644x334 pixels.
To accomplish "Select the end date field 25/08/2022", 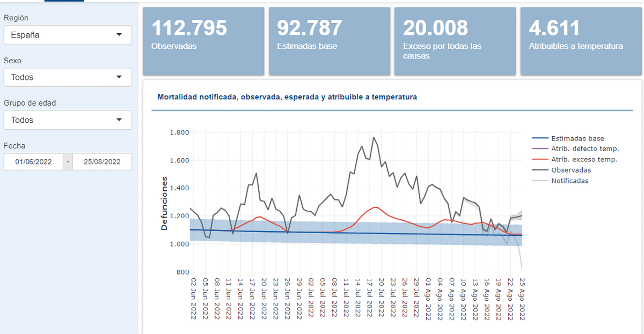I will (x=102, y=161).
